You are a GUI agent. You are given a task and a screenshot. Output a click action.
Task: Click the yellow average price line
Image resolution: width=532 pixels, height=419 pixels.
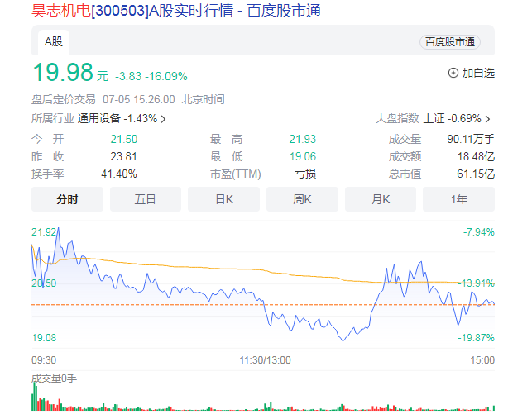207,269
